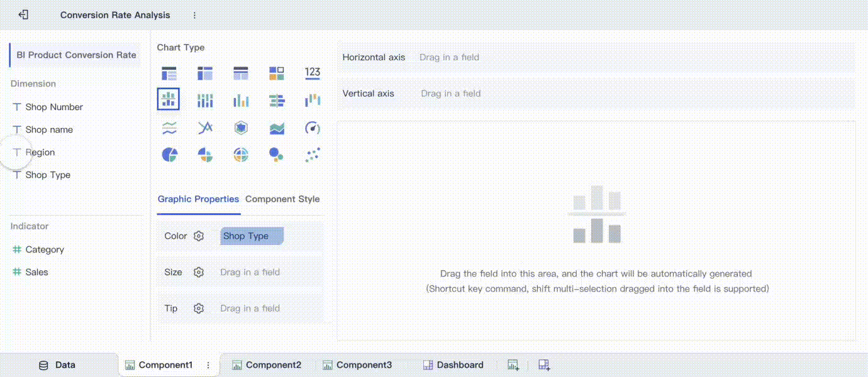Select the multi-layer ring pie chart type
The image size is (868, 377).
[x=241, y=155]
